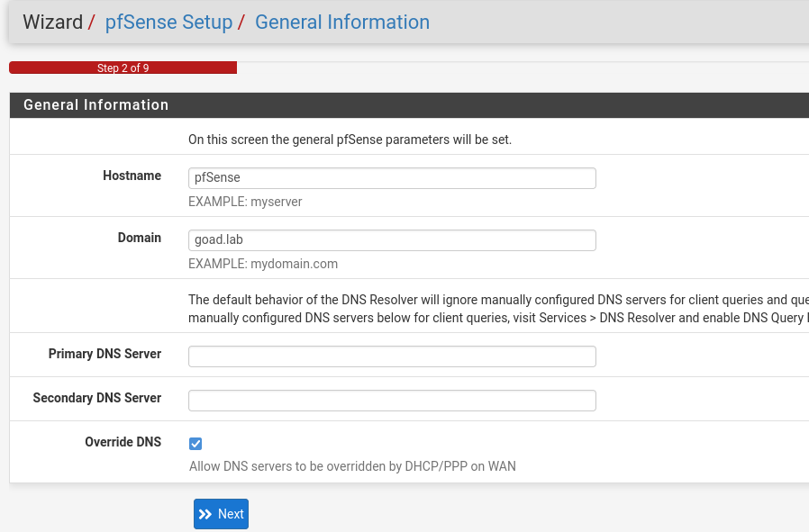Click the Override DNS label
Image resolution: width=809 pixels, height=532 pixels.
(123, 442)
